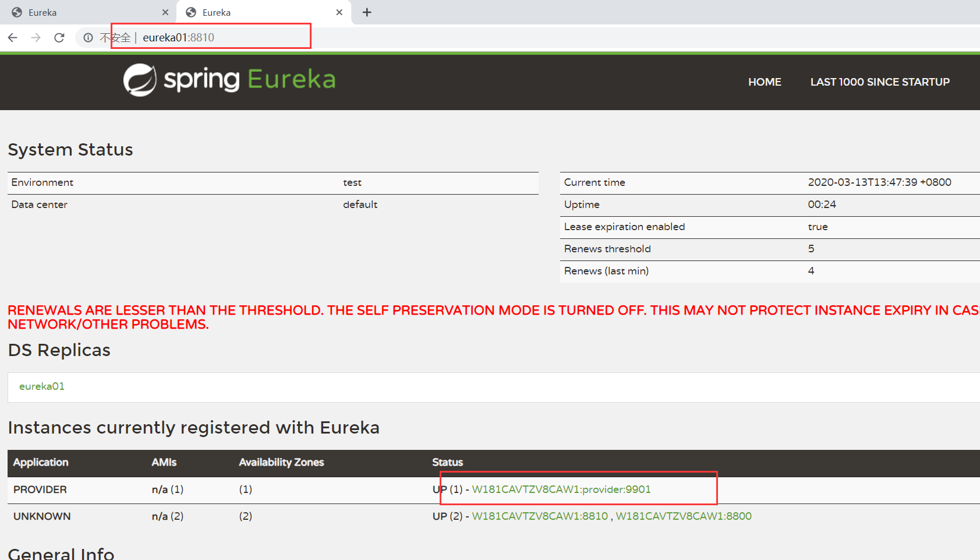Screen dimensions: 980x560
Task: Click n/a (1) in PROVIDER row
Action: (x=168, y=489)
